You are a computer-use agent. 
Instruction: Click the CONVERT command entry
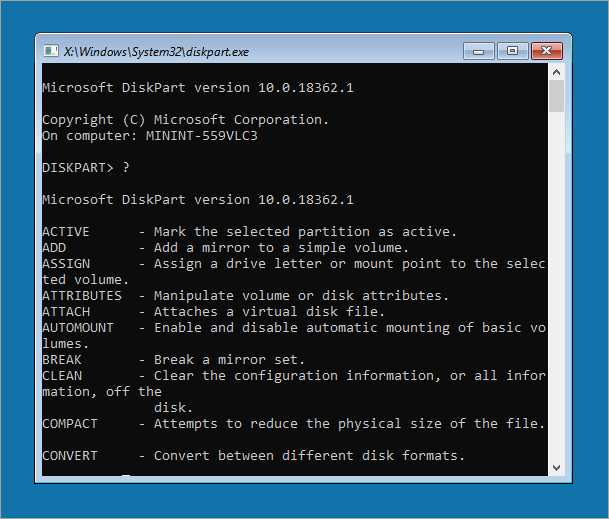[70, 456]
